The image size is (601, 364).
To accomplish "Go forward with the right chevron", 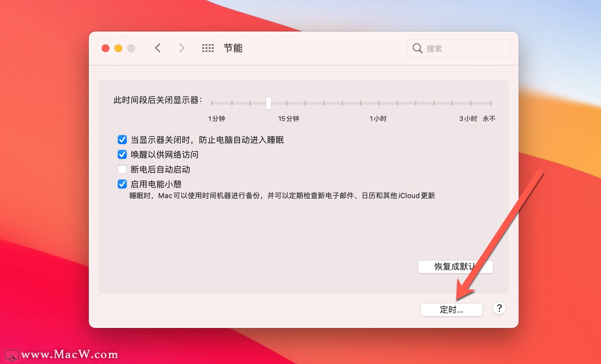I will (x=181, y=48).
